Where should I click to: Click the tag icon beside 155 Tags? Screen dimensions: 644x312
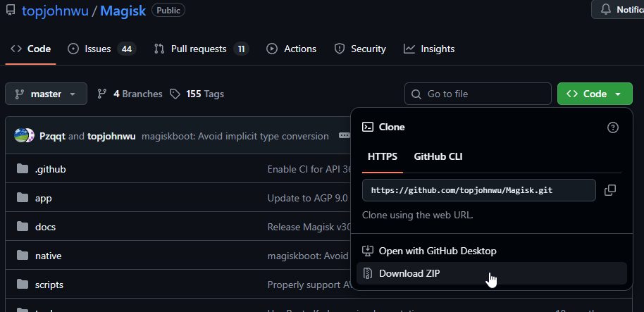[x=175, y=94]
